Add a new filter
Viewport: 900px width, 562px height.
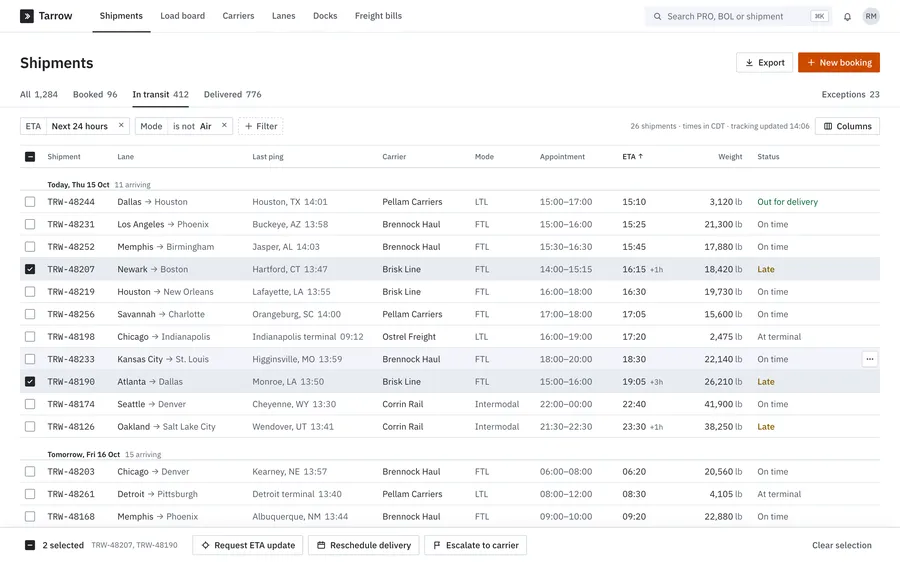click(x=261, y=126)
